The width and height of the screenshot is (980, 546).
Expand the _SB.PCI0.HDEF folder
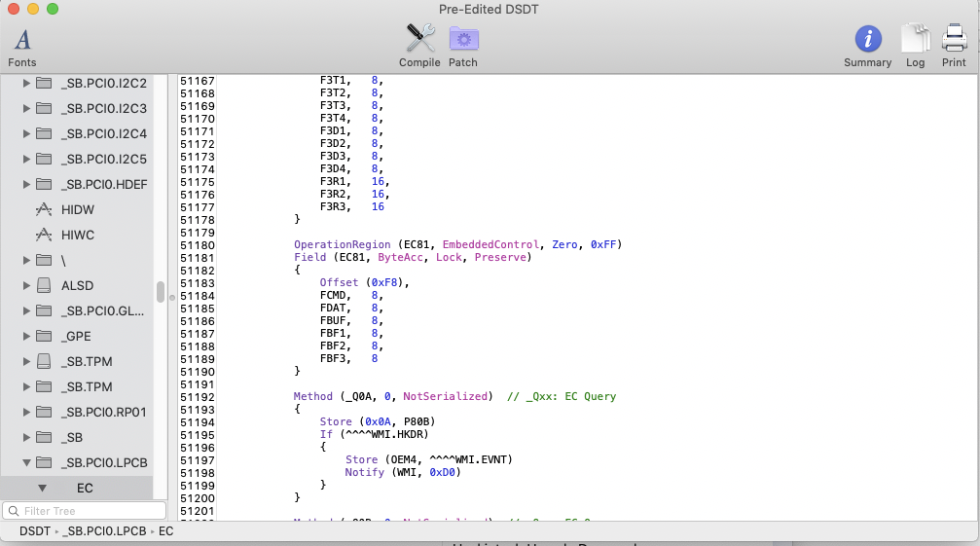(26, 184)
